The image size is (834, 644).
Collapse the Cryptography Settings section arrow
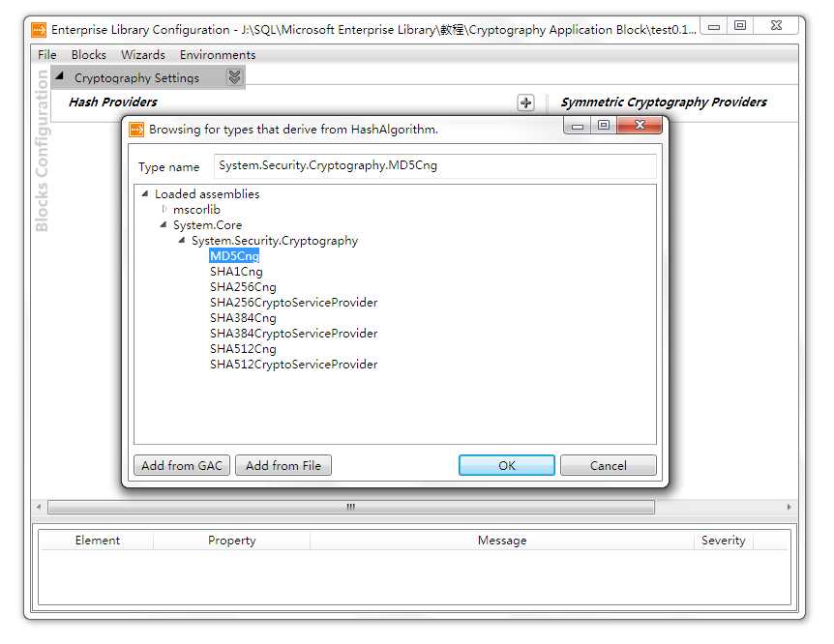coord(60,76)
